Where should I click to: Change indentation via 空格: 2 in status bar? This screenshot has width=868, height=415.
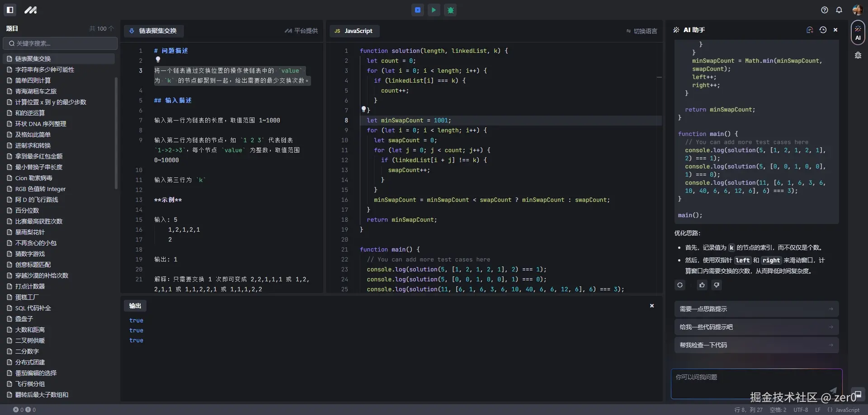tap(778, 410)
